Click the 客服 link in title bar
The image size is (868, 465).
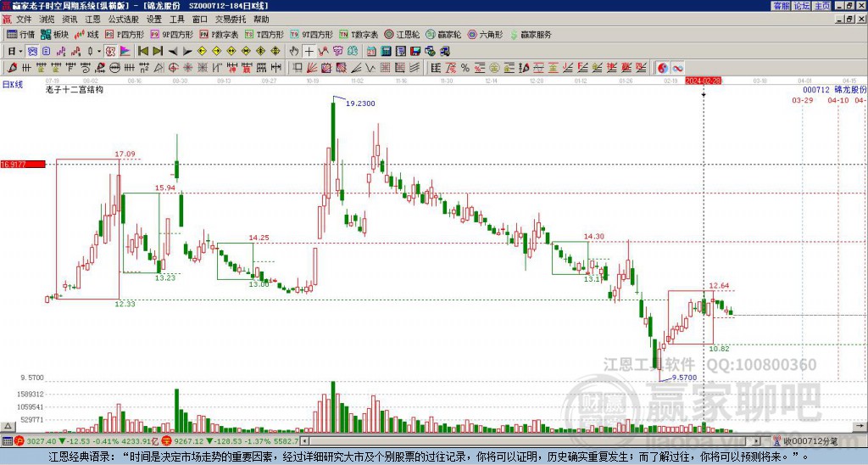781,6
